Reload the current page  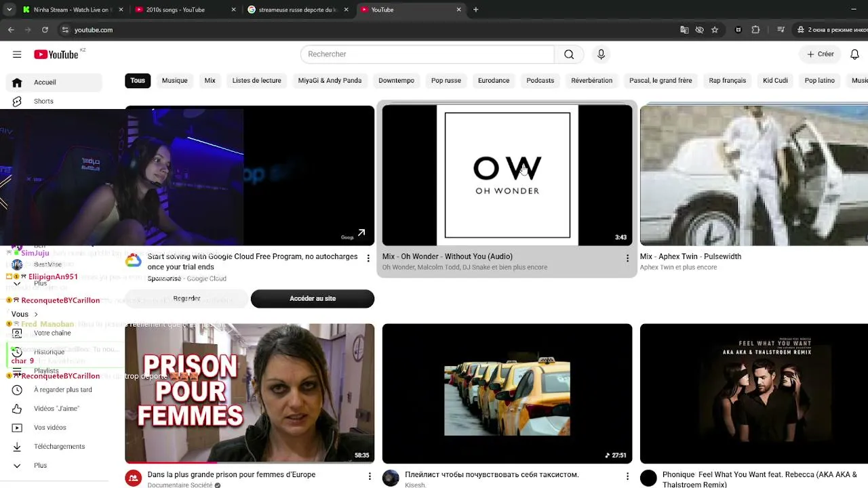45,30
